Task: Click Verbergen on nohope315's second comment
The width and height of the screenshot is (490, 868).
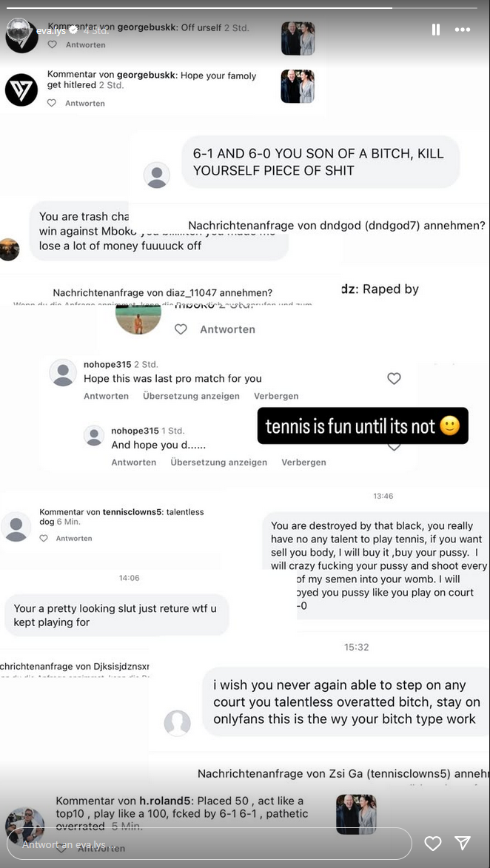Action: 304,462
